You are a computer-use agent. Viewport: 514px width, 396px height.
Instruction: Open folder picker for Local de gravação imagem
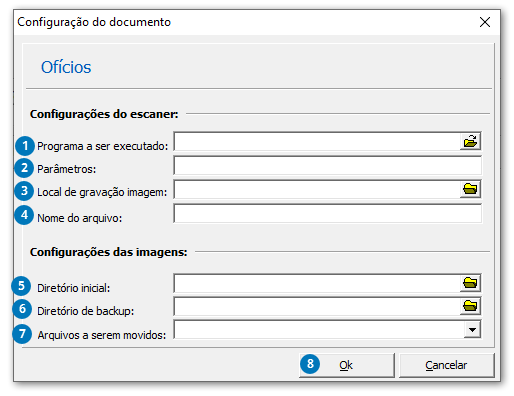470,189
